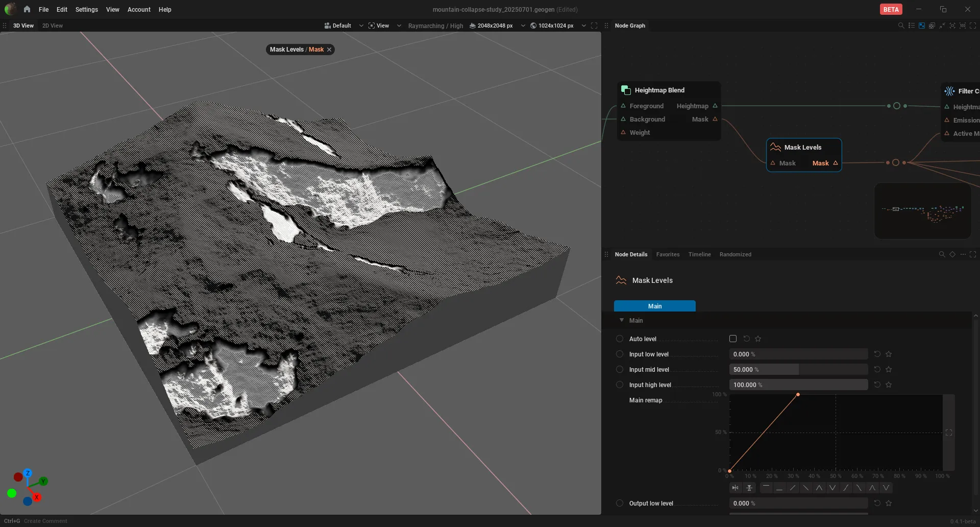Image resolution: width=980 pixels, height=527 pixels.
Task: Click the Input mid level slider field
Action: point(798,369)
